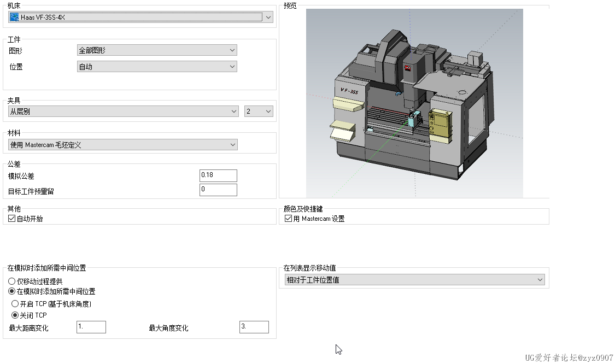
Task: Click the 模拟公差 input field with 0.18
Action: 218,175
